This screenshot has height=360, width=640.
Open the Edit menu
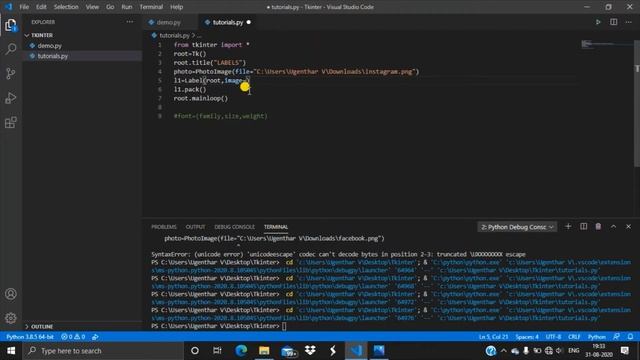(41, 7)
